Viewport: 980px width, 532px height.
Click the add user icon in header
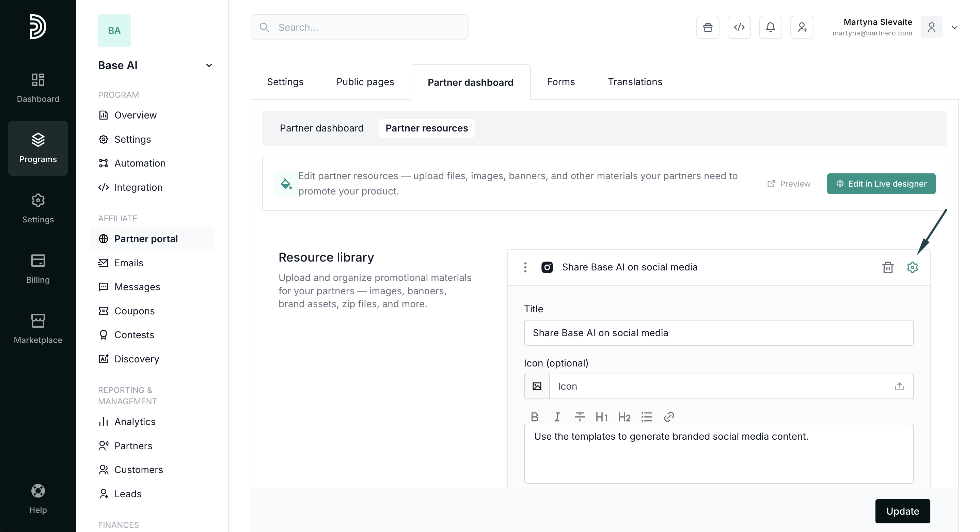tap(802, 27)
